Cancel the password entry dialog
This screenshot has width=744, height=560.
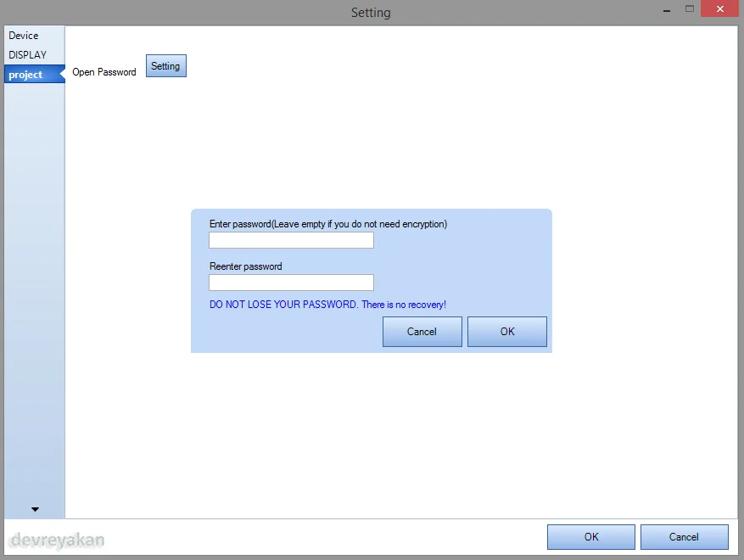click(422, 332)
